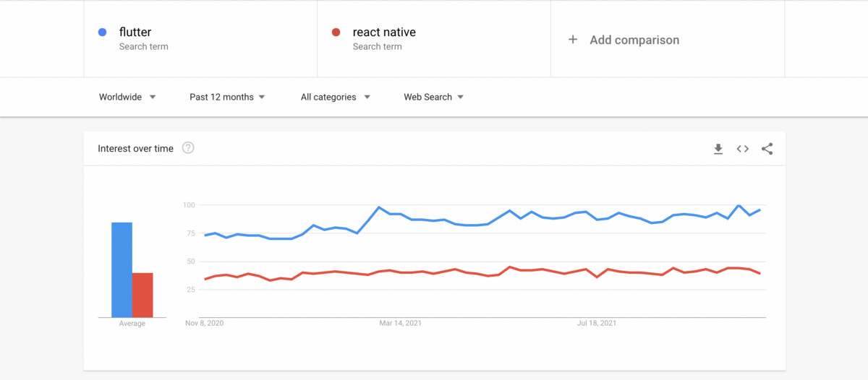Share the Interest over time chart
Viewport: 868px width, 380px height.
[767, 149]
